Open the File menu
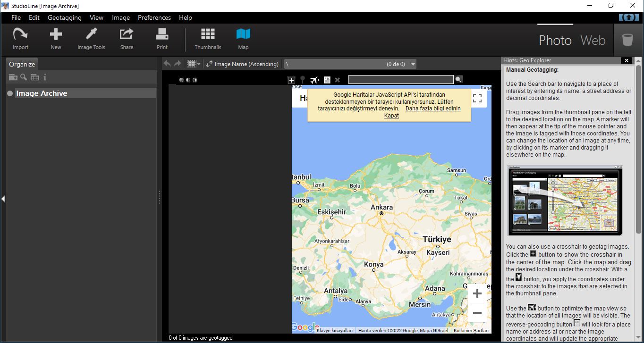The height and width of the screenshot is (343, 644). click(16, 17)
